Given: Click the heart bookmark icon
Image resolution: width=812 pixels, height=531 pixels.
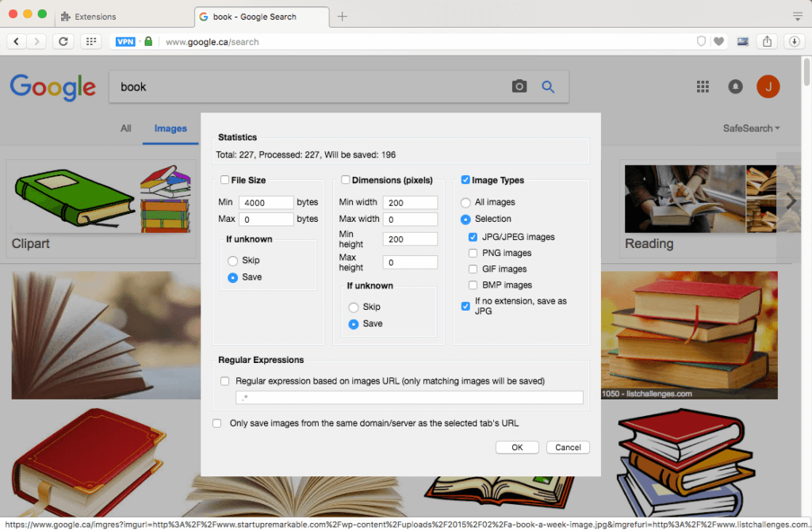Looking at the screenshot, I should [x=718, y=41].
